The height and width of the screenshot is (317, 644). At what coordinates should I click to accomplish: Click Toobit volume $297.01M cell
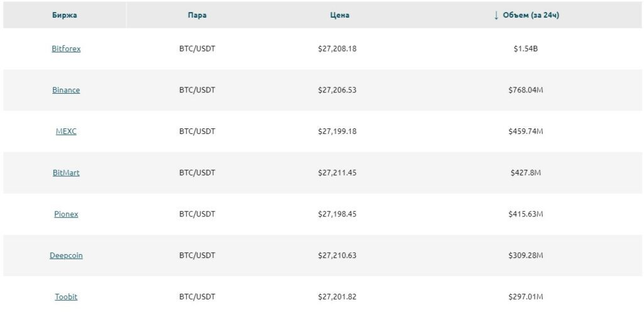point(526,297)
